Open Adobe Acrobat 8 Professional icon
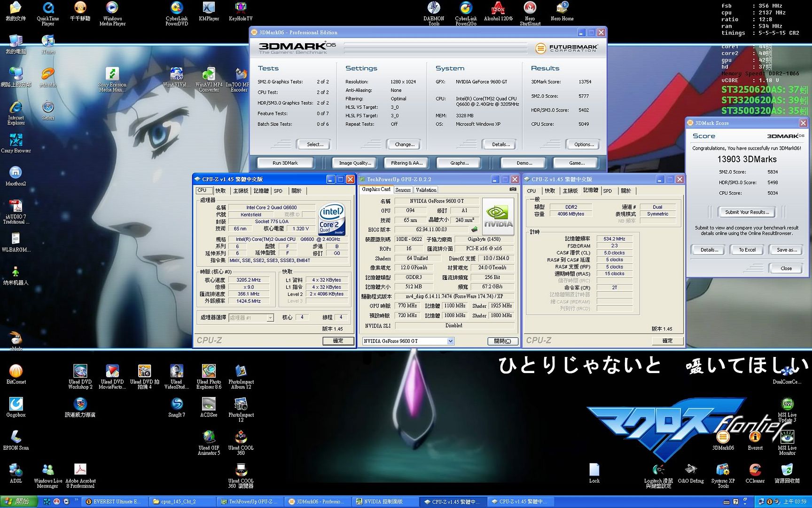The height and width of the screenshot is (508, 812). [x=80, y=476]
